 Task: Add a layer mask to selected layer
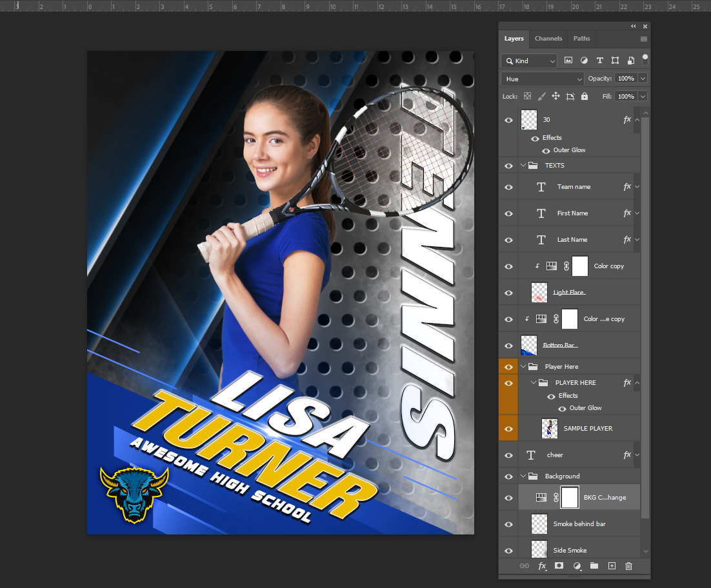[x=559, y=565]
